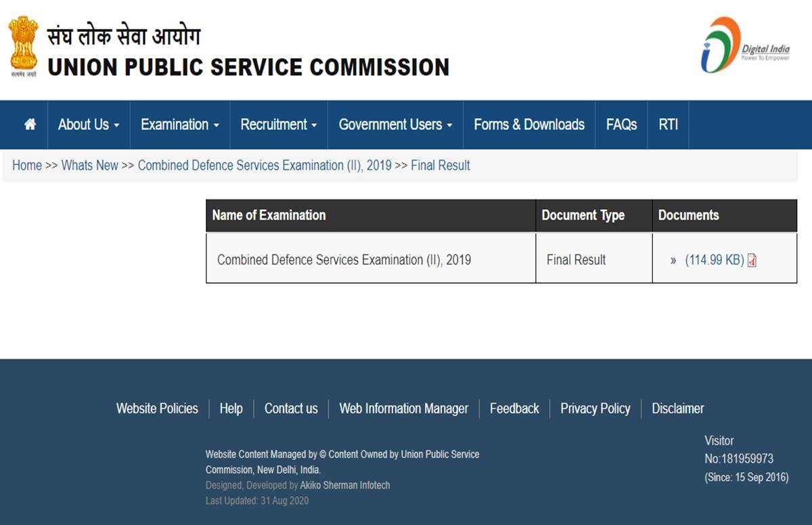This screenshot has width=812, height=525.
Task: Click the Home breadcrumb link
Action: click(x=27, y=166)
